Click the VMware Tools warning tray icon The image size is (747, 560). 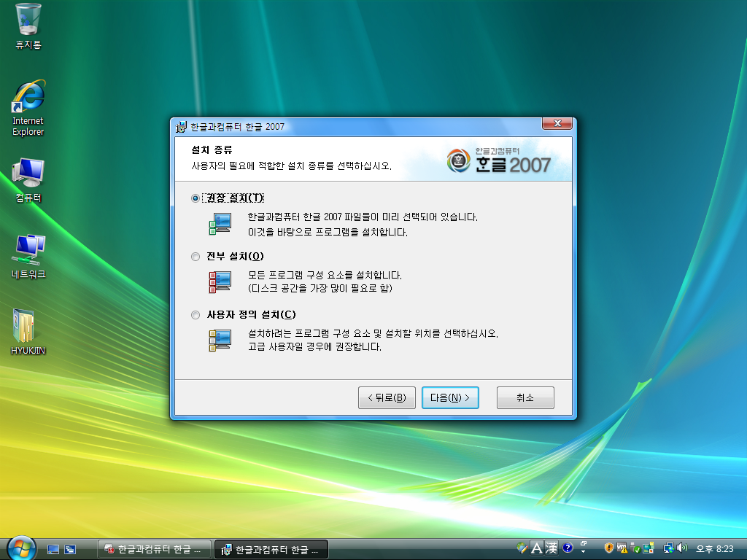622,548
